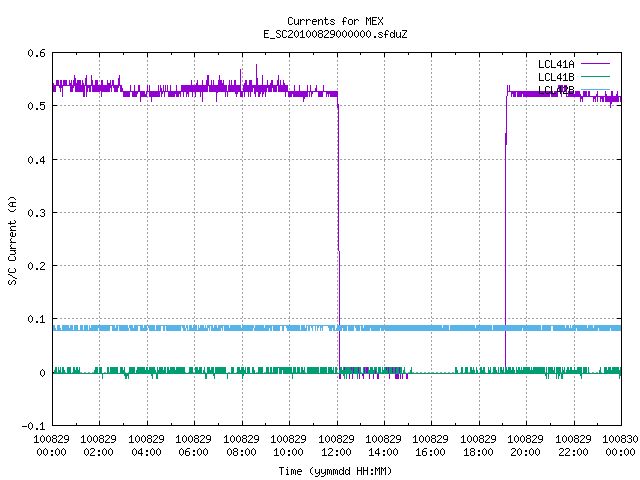Click the 100829 10:00 time tick label
This screenshot has height=480, width=640.
click(289, 446)
